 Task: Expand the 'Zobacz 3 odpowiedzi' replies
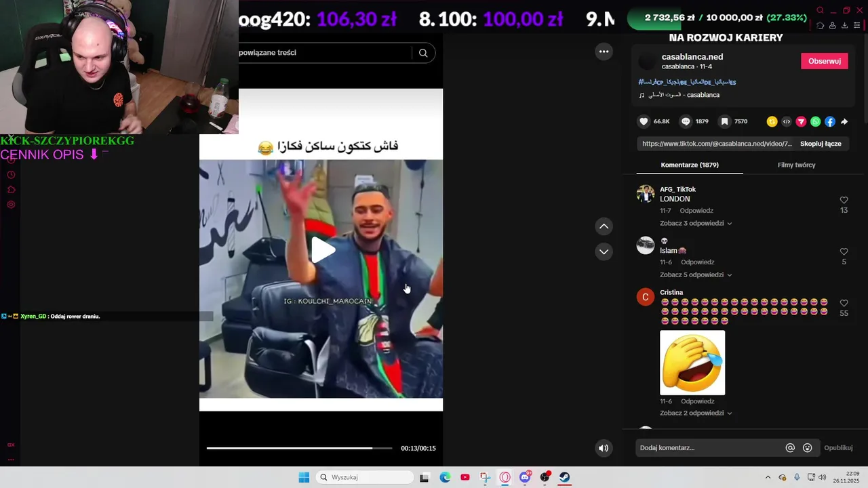coord(696,223)
